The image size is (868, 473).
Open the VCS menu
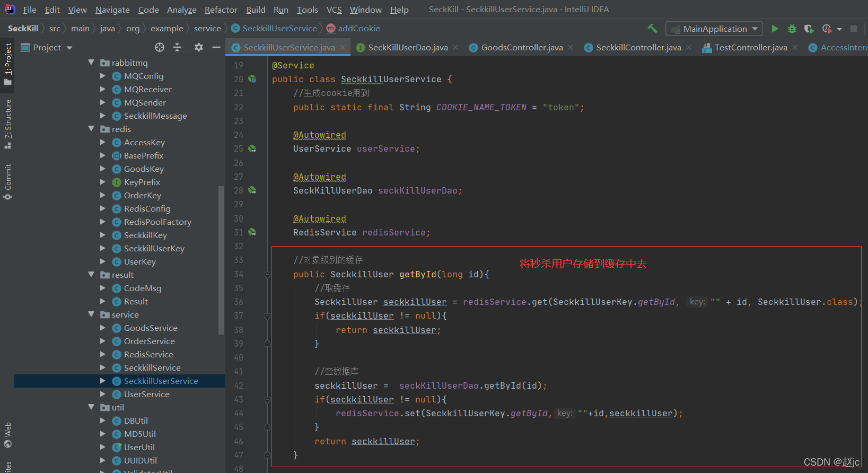334,10
